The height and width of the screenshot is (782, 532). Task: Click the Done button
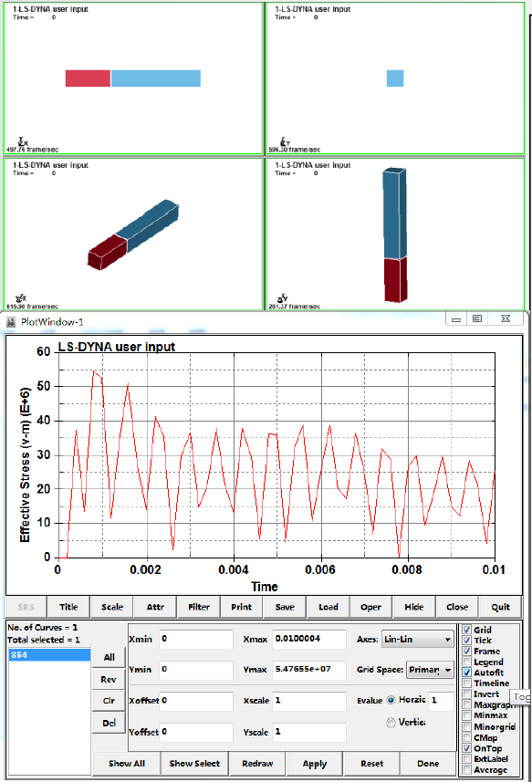pos(428,764)
